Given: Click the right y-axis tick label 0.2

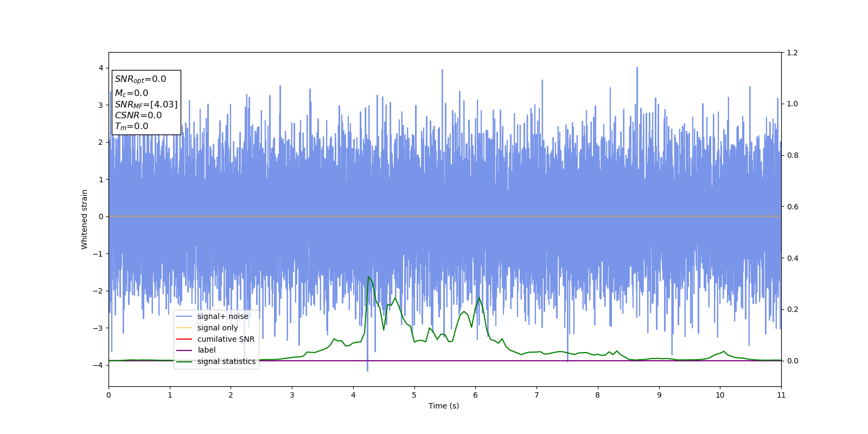Looking at the screenshot, I should (x=793, y=309).
